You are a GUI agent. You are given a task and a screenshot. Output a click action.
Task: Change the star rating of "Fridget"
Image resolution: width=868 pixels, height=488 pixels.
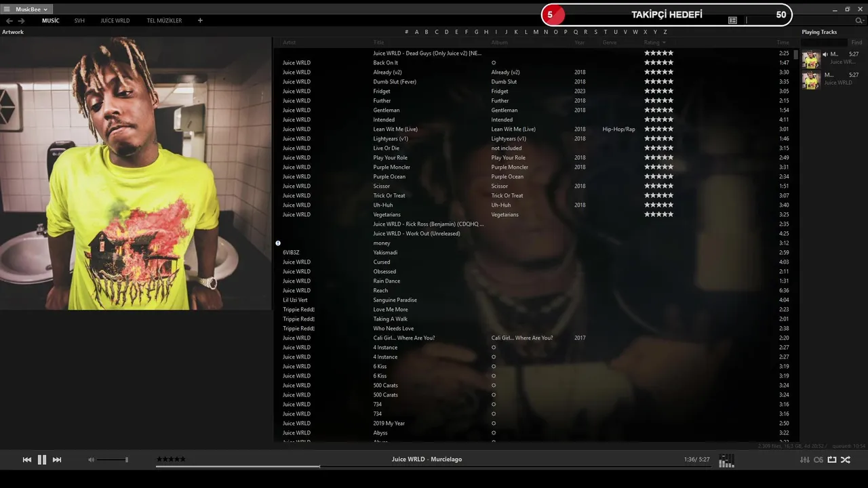tap(658, 91)
